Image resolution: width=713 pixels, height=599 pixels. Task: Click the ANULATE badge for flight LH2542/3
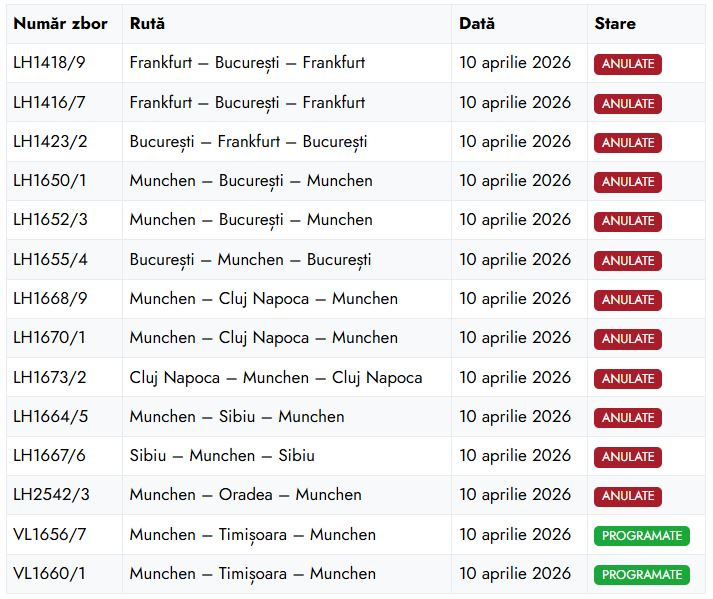click(x=628, y=496)
